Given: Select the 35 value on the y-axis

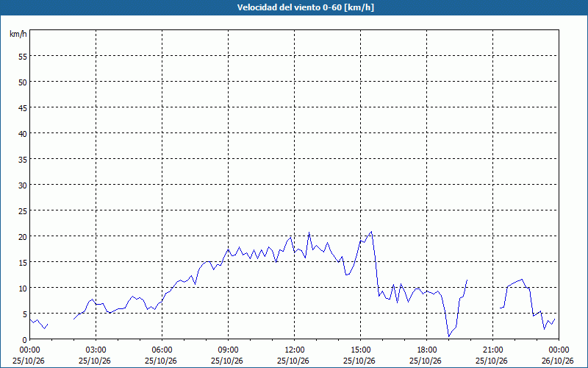Looking at the screenshot, I should (23, 159).
